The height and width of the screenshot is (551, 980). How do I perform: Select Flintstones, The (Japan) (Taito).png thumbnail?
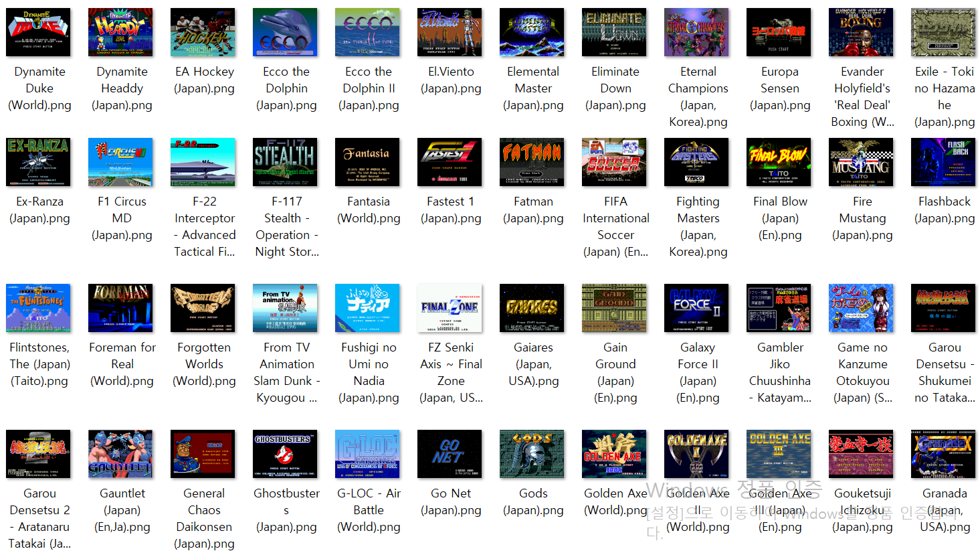38,308
